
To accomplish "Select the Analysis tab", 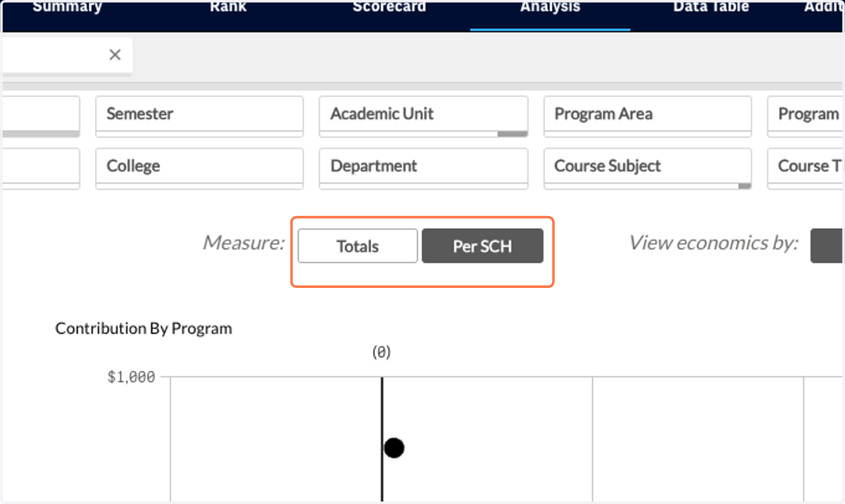I will (x=550, y=8).
